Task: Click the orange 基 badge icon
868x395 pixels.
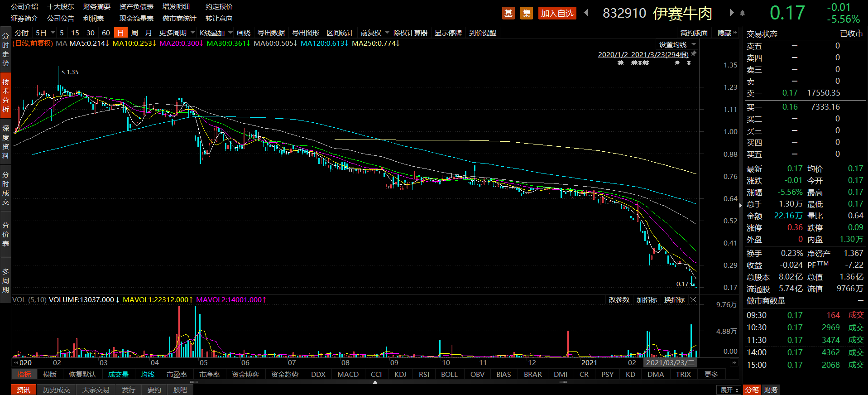Action: click(x=508, y=13)
